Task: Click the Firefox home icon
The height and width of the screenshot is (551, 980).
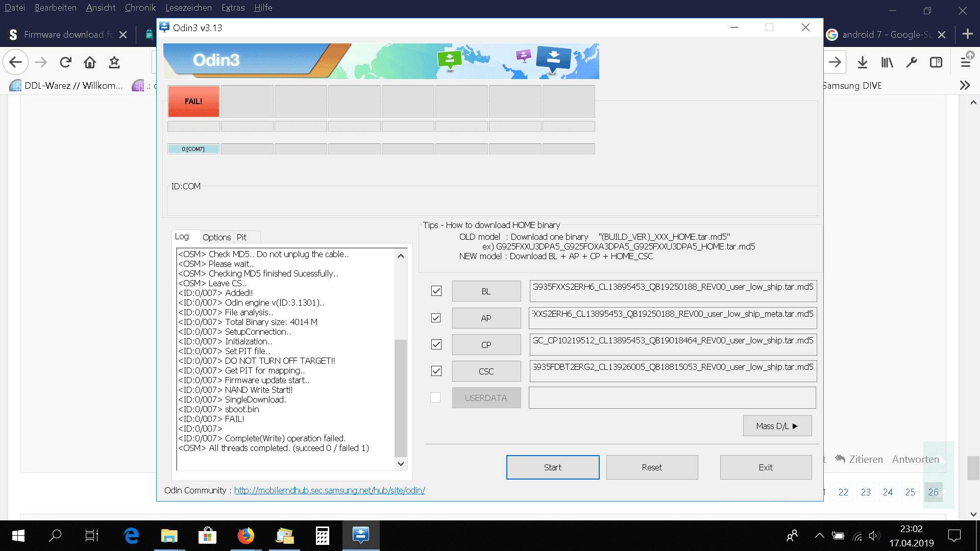Action: coord(90,62)
